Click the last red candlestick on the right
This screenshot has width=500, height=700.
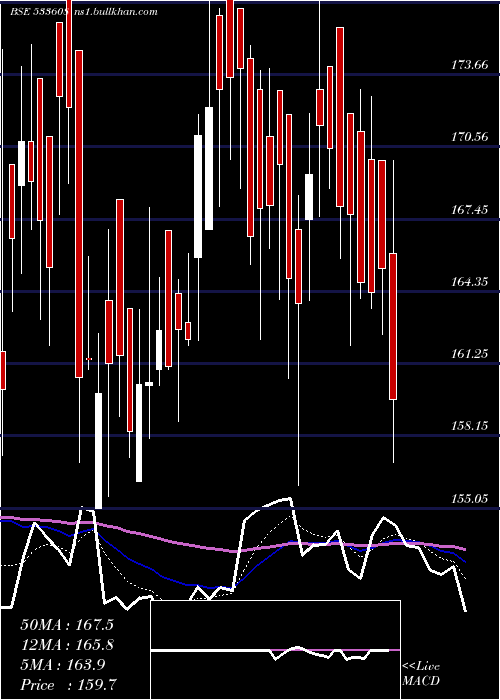pos(393,326)
